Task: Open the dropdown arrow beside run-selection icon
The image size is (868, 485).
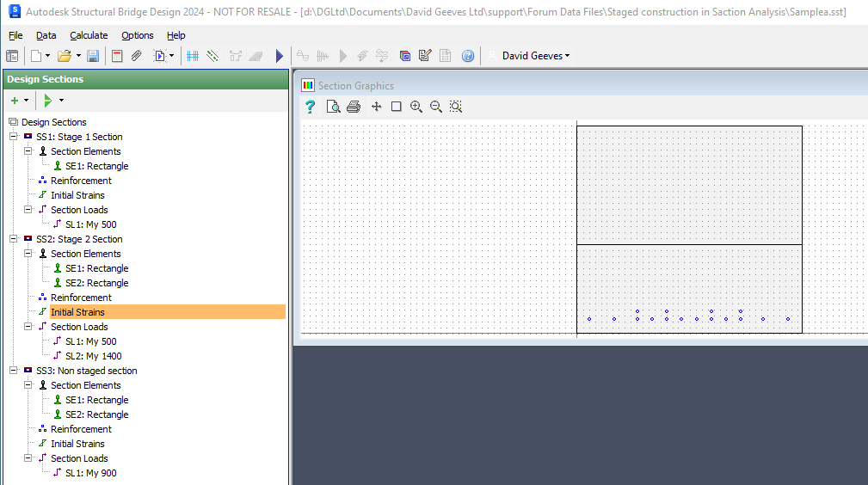Action: [171, 56]
